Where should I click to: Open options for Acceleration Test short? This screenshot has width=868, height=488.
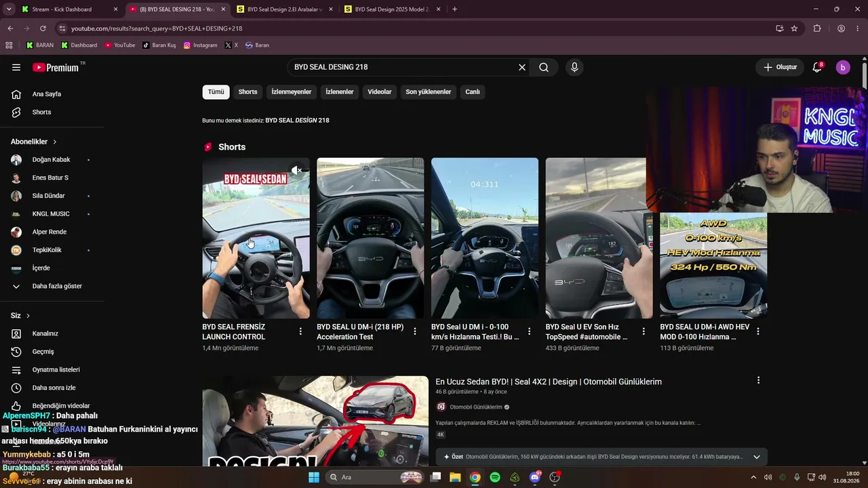[x=415, y=331]
